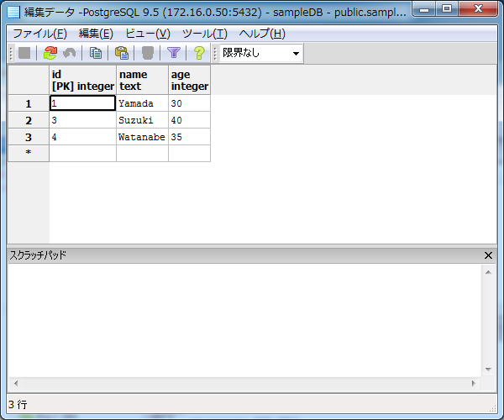The width and height of the screenshot is (504, 420).
Task: Click the Undo icon in toolbar
Action: point(70,53)
